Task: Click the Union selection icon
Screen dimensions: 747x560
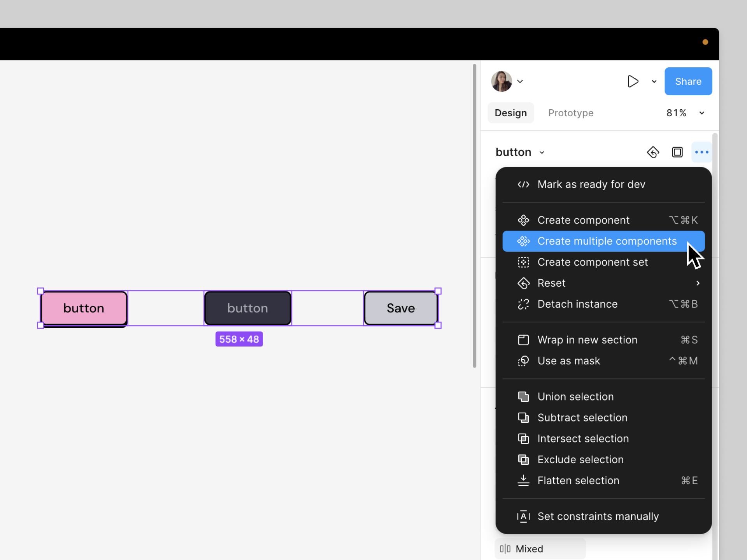Action: (x=523, y=397)
